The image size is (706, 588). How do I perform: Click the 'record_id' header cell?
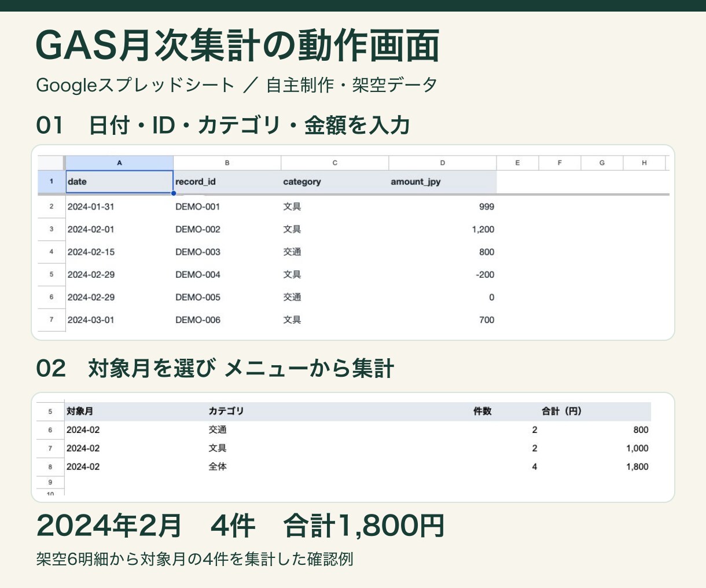click(x=227, y=182)
